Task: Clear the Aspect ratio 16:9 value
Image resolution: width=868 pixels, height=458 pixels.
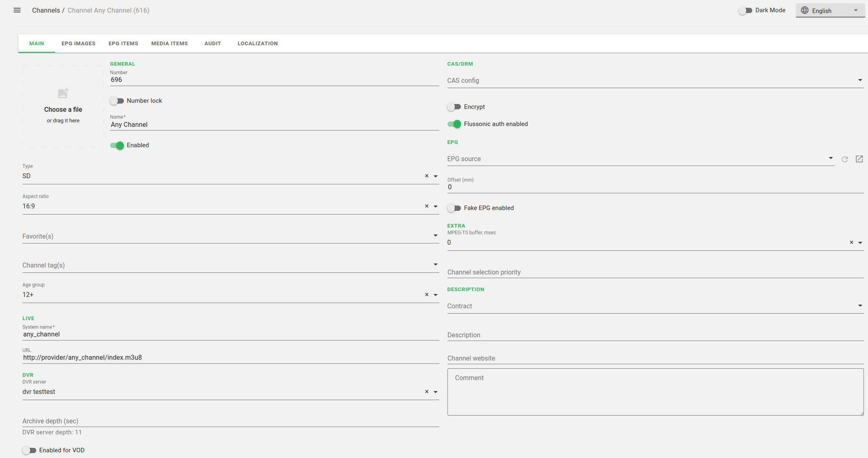Action: (427, 206)
